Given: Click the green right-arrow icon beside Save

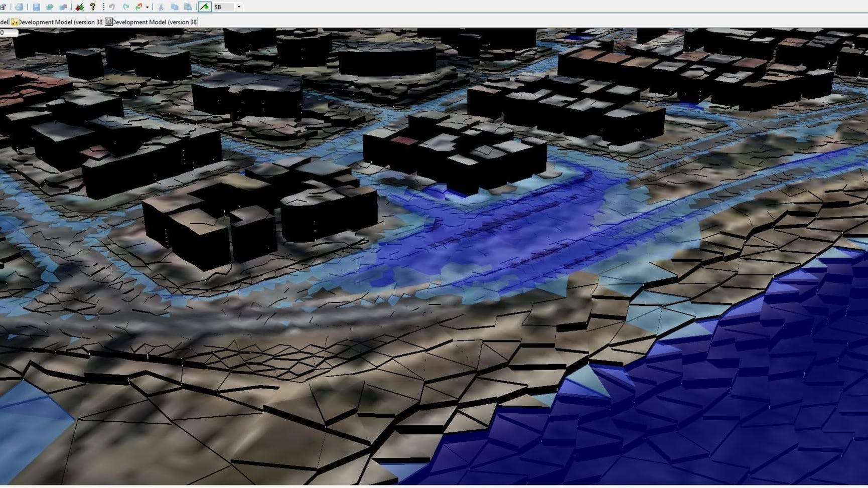Looking at the screenshot, I should [50, 7].
